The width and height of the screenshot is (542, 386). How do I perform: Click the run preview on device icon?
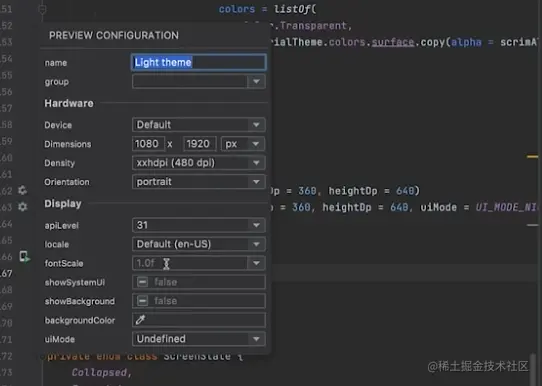tap(24, 257)
